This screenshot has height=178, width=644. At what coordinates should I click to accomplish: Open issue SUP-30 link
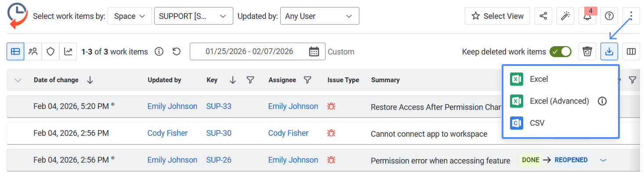219,133
